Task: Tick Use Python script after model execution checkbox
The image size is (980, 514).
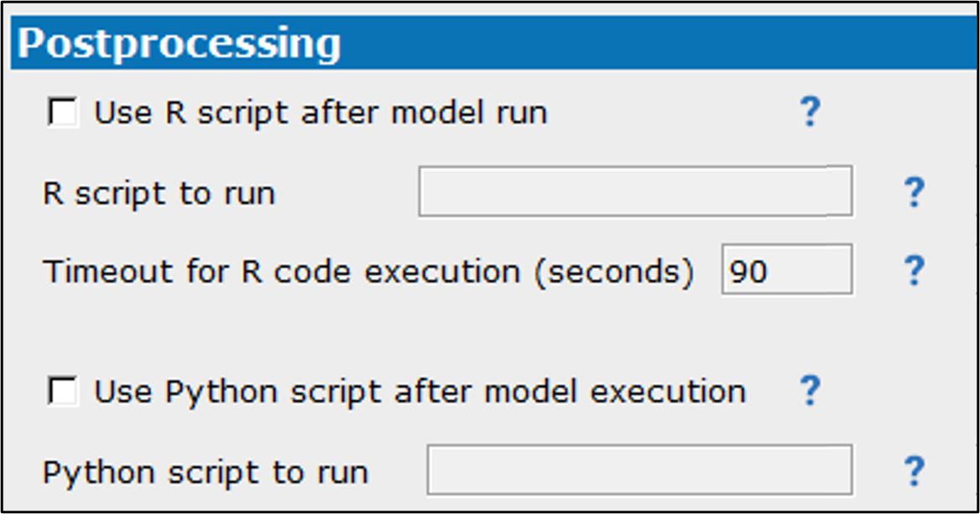Action: (63, 392)
